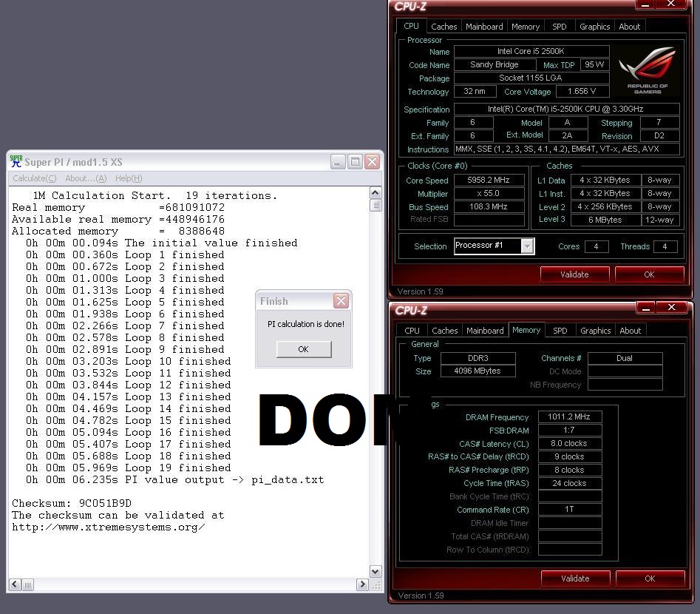Close the Finish dialog with its X
Screen dimensions: 700x614
341,301
